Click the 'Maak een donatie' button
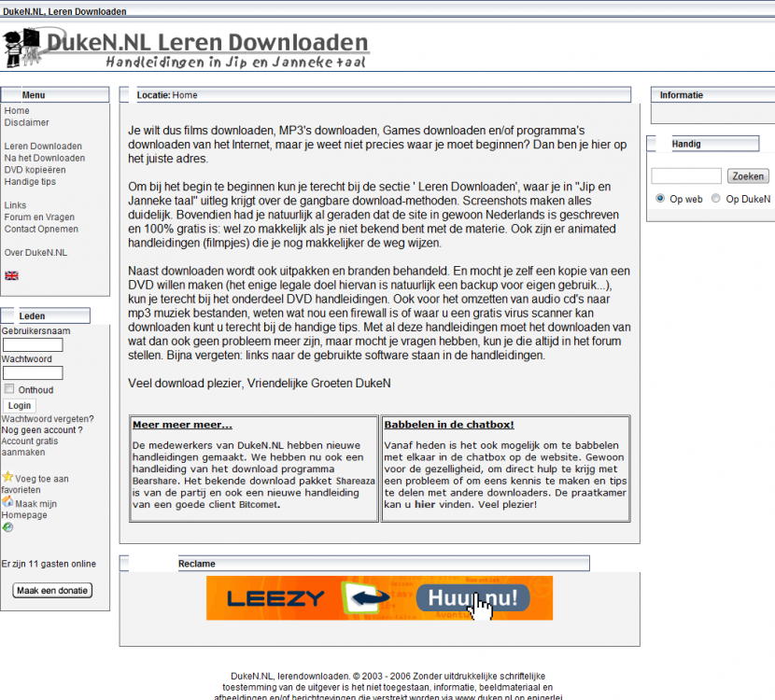 tap(53, 591)
